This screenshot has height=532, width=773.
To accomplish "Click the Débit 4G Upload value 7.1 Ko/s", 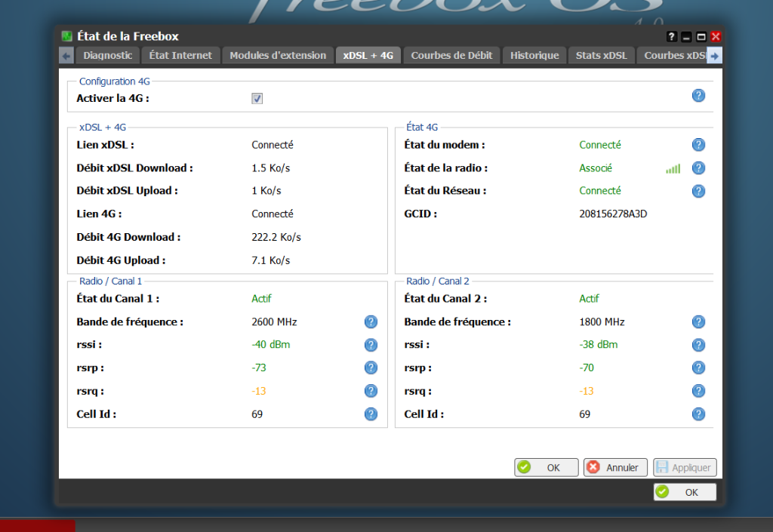I will [x=271, y=260].
